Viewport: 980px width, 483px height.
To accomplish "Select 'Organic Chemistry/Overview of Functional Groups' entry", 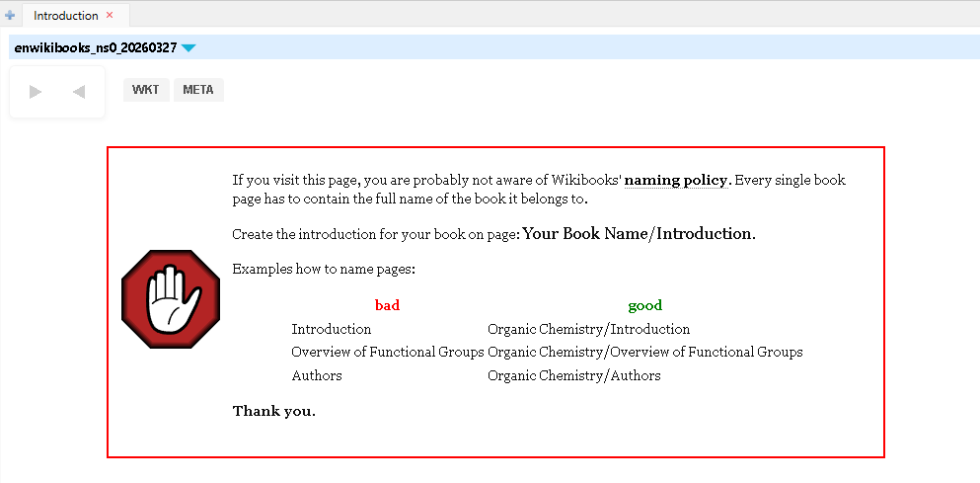I will [644, 352].
